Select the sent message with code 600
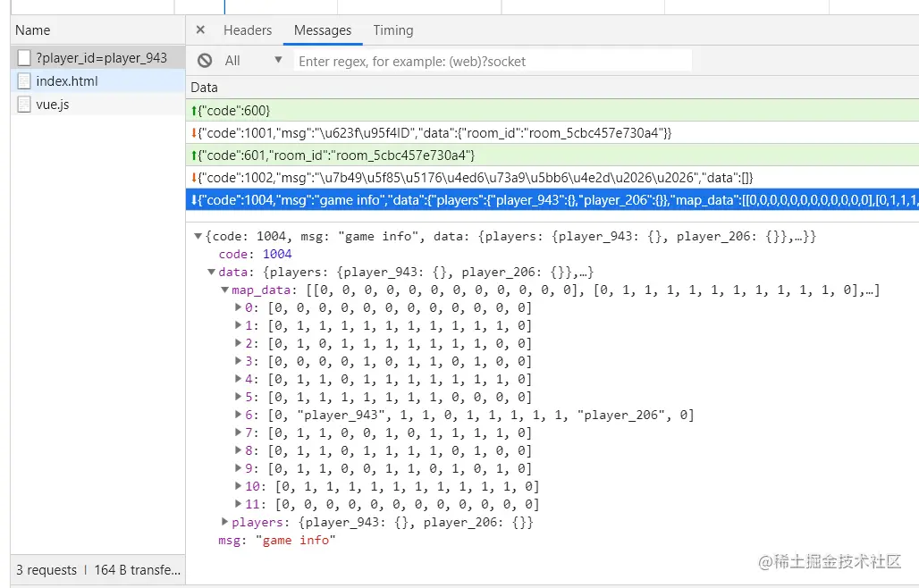Screen dimensions: 919x588 coord(231,111)
